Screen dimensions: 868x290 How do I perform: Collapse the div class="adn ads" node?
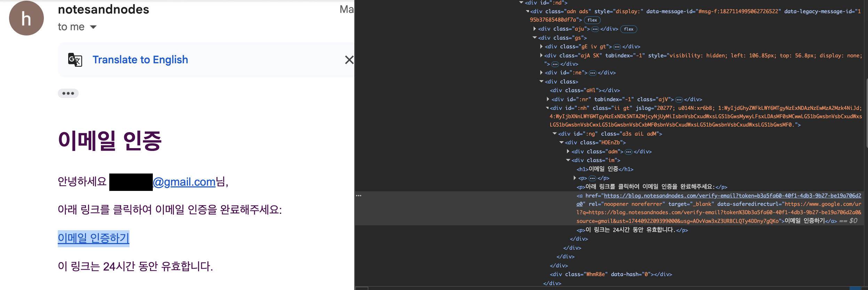pos(528,11)
